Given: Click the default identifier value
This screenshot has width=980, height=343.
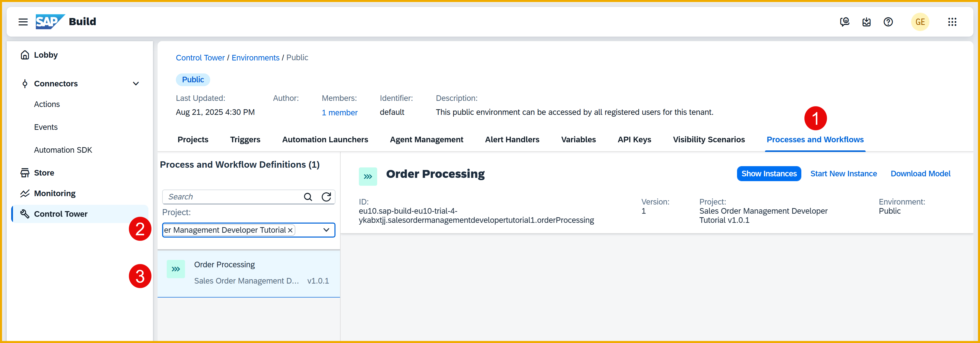Looking at the screenshot, I should point(392,112).
